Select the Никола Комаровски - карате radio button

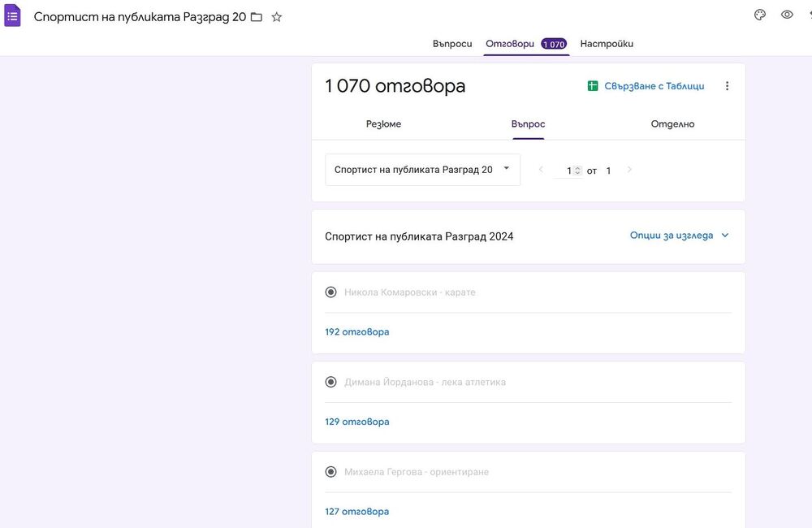click(x=330, y=292)
